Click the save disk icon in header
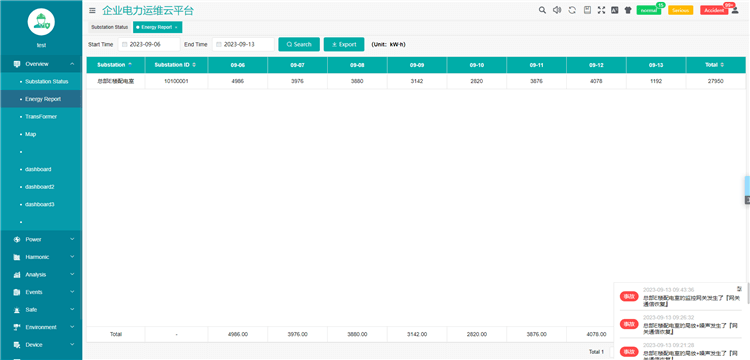The image size is (750, 360). click(587, 10)
